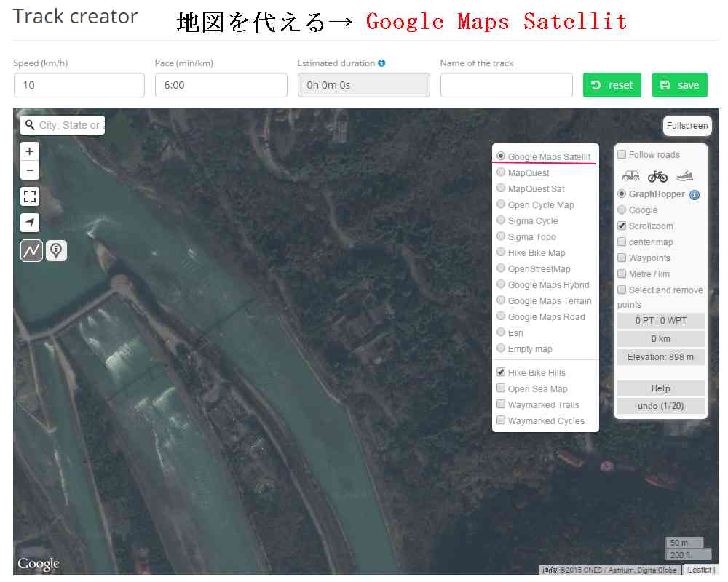Viewport: 728px width, 582px height.
Task: Choose car routing mode icon
Action: (630, 176)
